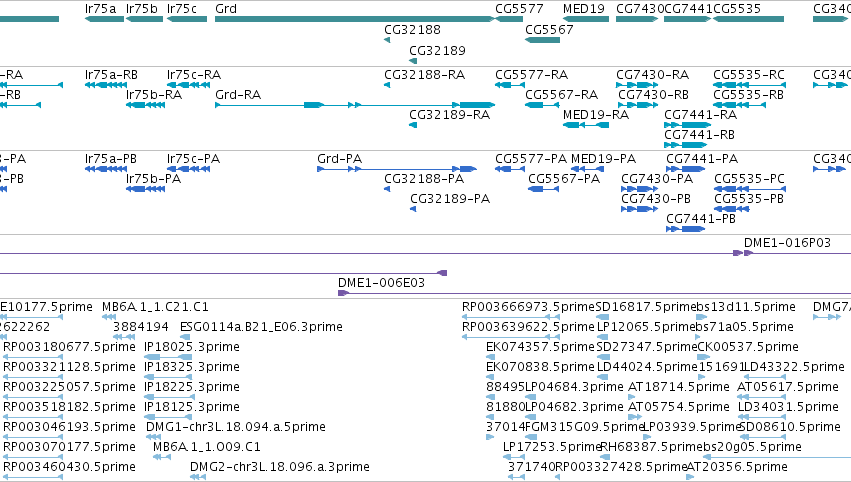Click the Ir75a-RB transcript label
Screen dimensions: 851x482
111,75
